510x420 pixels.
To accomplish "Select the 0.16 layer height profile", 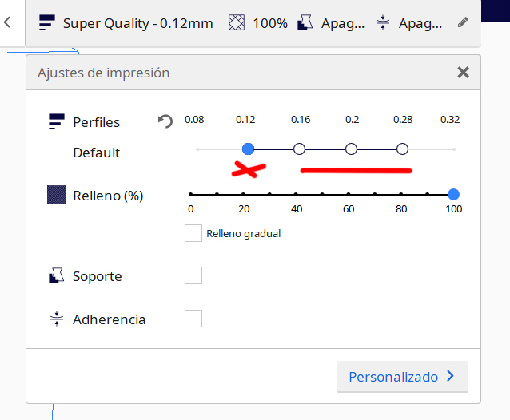I will (x=300, y=149).
